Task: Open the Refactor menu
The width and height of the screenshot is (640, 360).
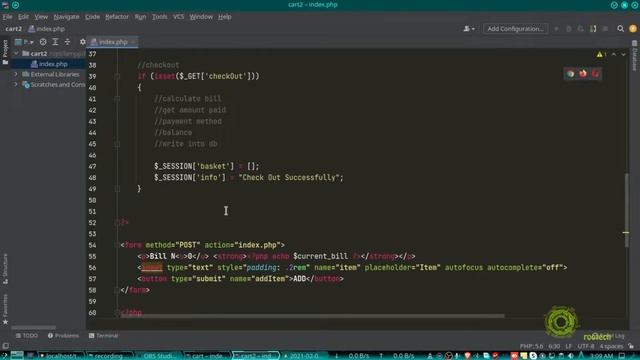Action: 117,17
